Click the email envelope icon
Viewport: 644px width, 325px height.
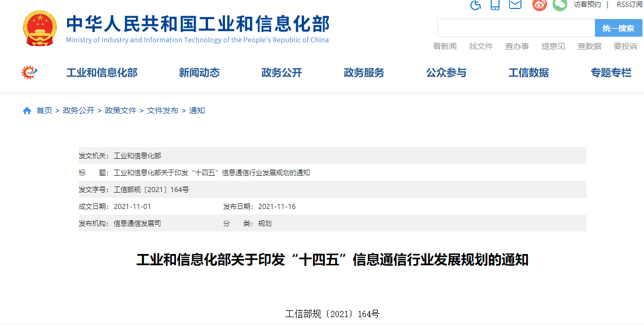[x=515, y=4]
